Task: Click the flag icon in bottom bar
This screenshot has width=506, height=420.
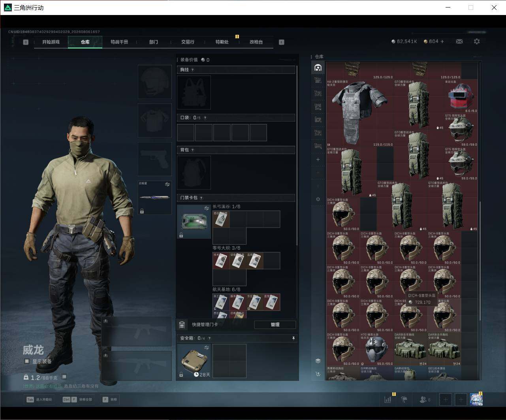Action: (x=404, y=399)
